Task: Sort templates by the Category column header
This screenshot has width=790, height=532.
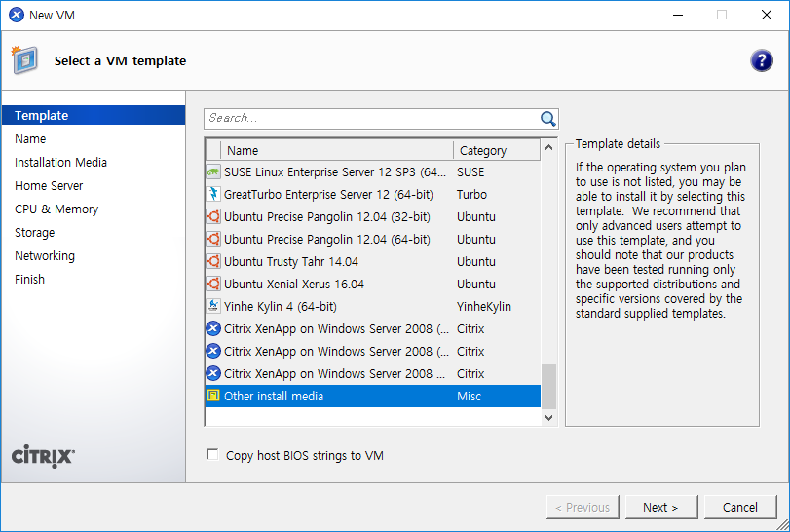Action: [x=497, y=151]
